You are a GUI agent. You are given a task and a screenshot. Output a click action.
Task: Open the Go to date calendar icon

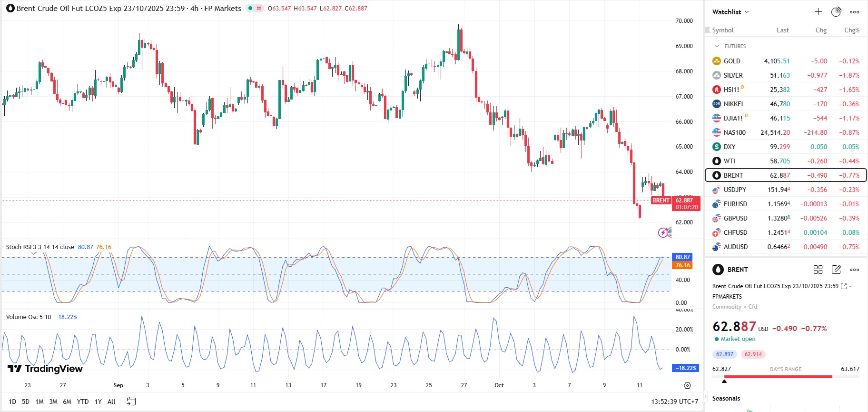(x=131, y=402)
